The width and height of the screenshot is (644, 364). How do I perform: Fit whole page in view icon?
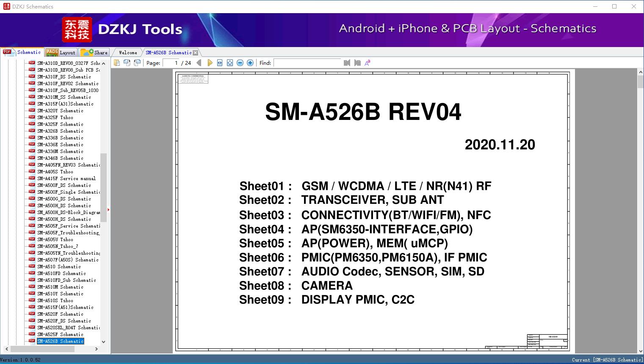tap(230, 63)
